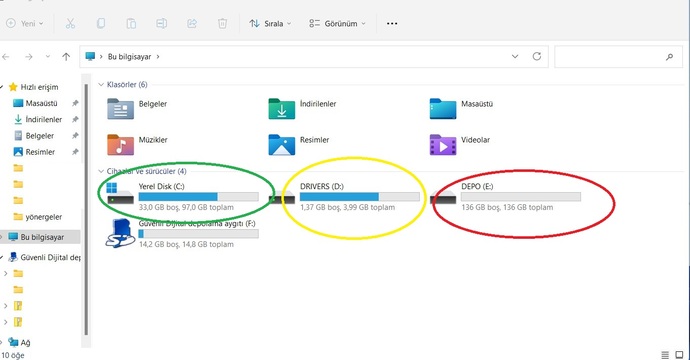Go back with the left arrow
The width and height of the screenshot is (690, 360).
point(6,57)
